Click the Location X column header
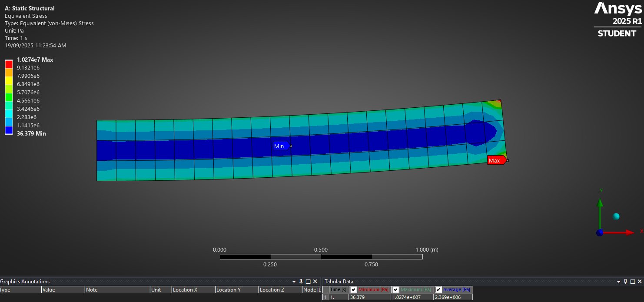 click(x=193, y=290)
